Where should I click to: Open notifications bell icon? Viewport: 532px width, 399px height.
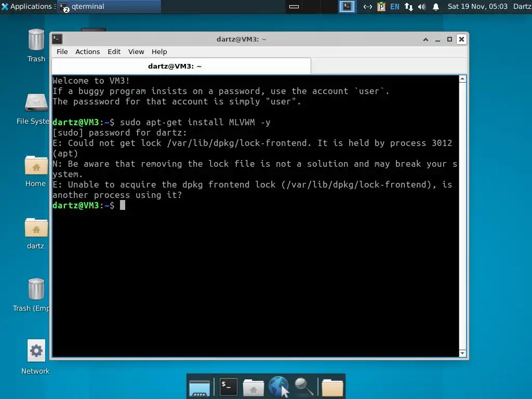point(436,6)
